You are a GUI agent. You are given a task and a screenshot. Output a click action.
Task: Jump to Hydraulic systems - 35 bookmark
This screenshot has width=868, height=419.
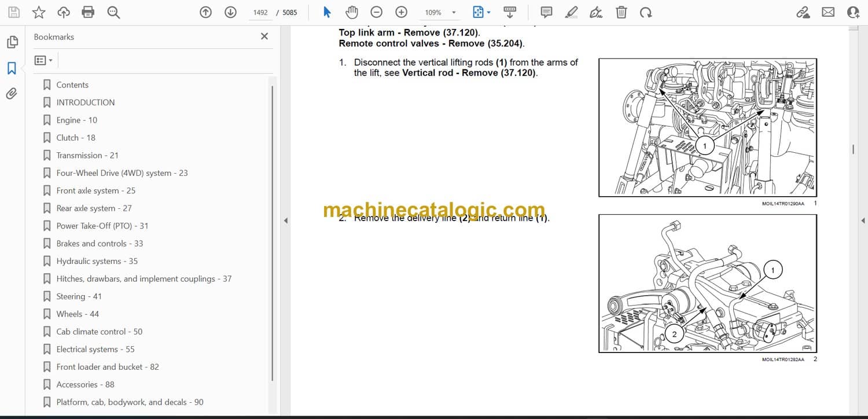[97, 261]
